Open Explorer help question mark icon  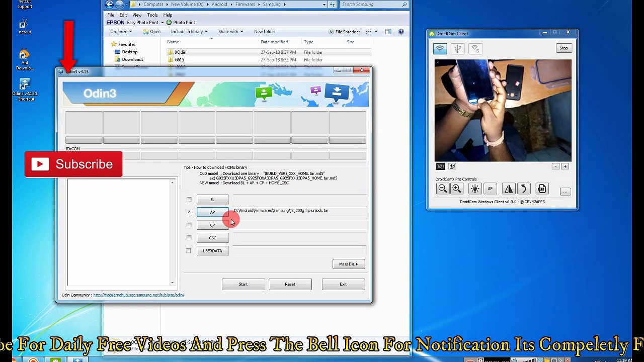tap(401, 32)
